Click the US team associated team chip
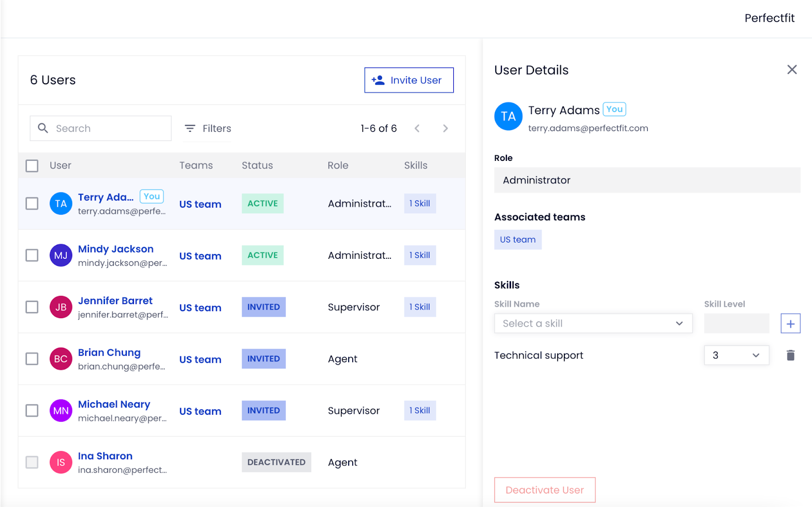The height and width of the screenshot is (507, 812). 518,240
